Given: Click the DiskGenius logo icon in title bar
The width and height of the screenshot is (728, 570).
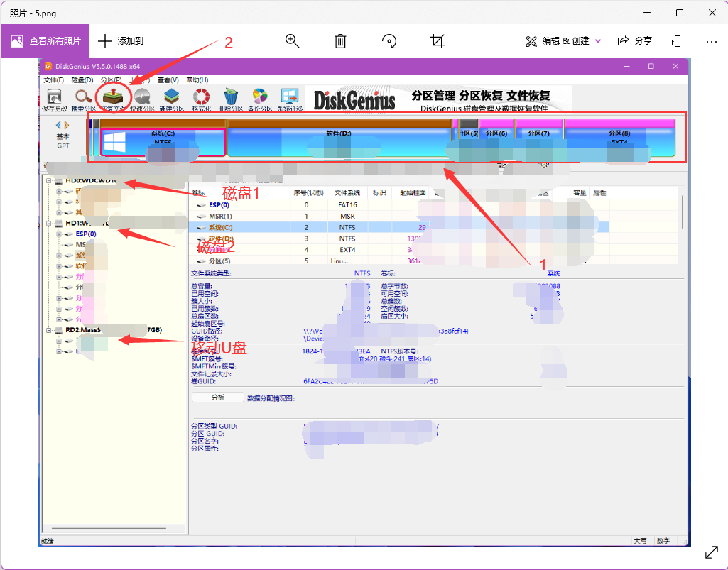Looking at the screenshot, I should (48, 67).
